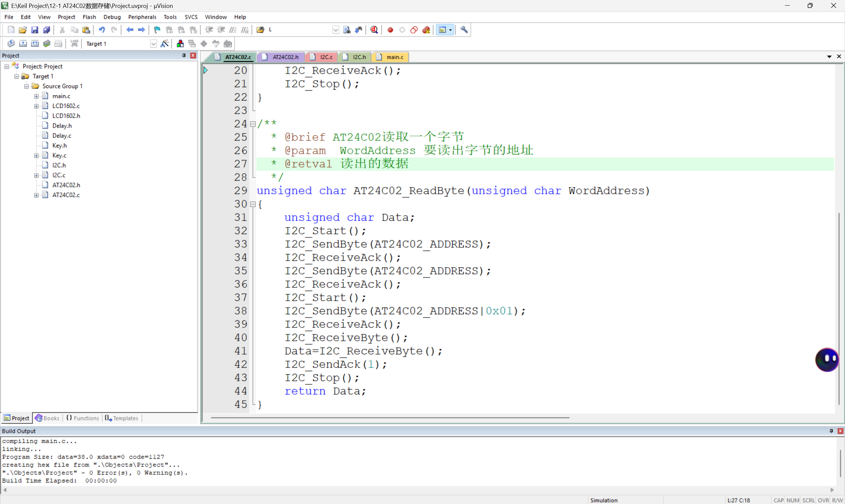Image resolution: width=845 pixels, height=504 pixels.
Task: Insert a breakpoint with the red dot icon
Action: (390, 30)
